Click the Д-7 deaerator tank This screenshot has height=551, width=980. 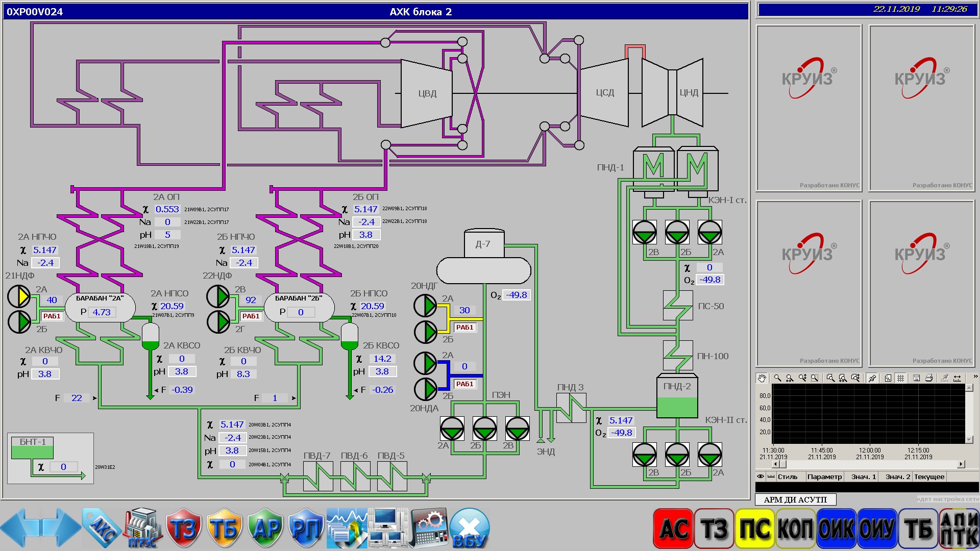(484, 256)
